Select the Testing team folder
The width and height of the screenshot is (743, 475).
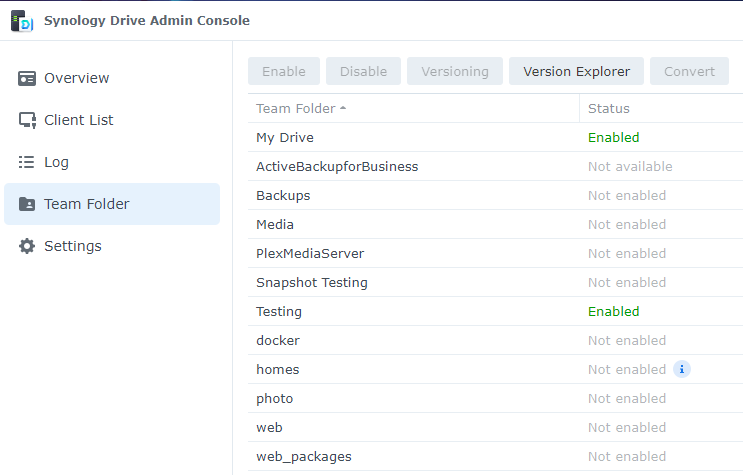pyautogui.click(x=495, y=311)
